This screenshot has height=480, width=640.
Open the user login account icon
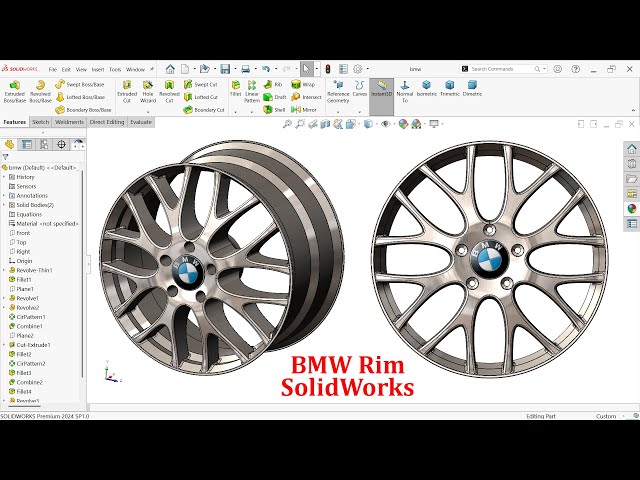558,69
